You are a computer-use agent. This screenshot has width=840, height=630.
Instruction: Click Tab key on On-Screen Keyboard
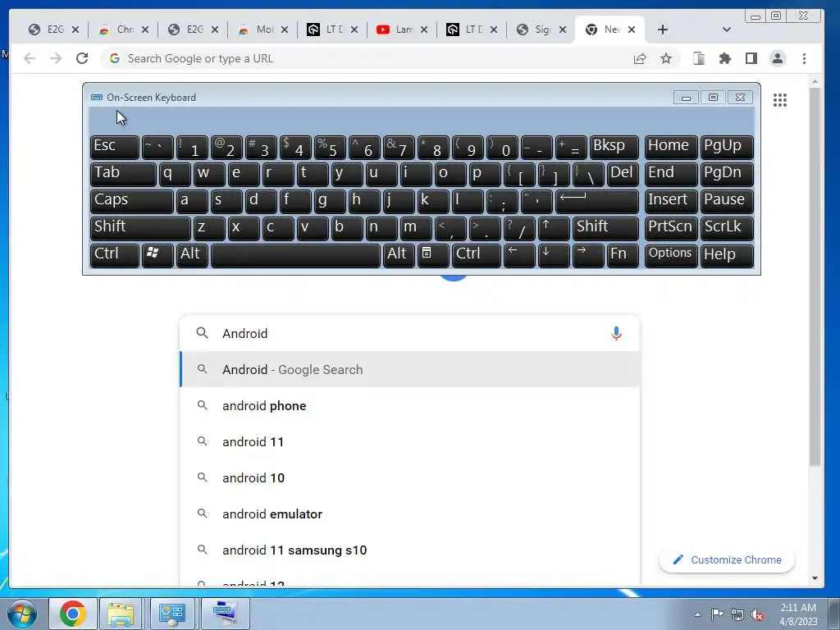pyautogui.click(x=123, y=174)
